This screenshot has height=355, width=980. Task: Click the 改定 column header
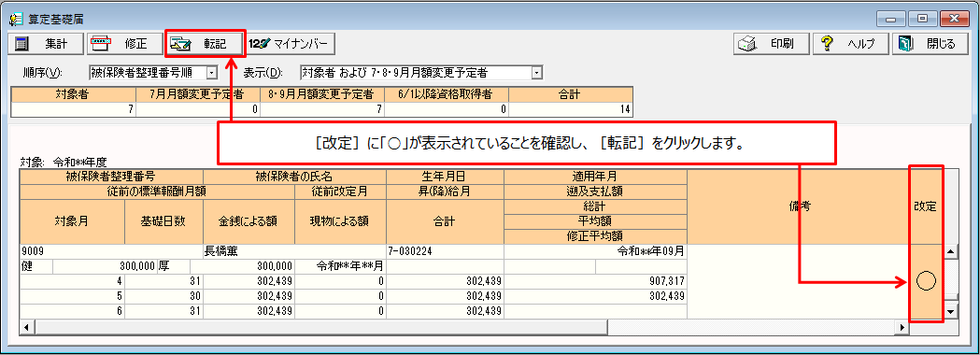[925, 206]
